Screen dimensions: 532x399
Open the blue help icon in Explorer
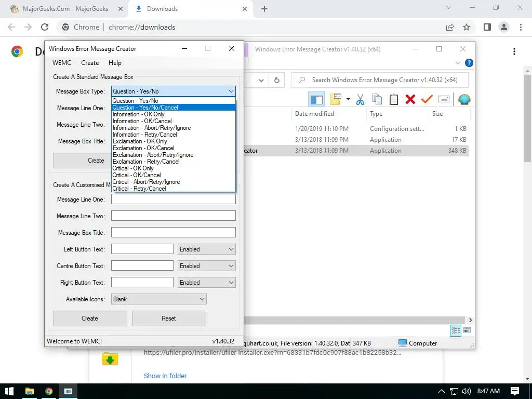coord(469,63)
